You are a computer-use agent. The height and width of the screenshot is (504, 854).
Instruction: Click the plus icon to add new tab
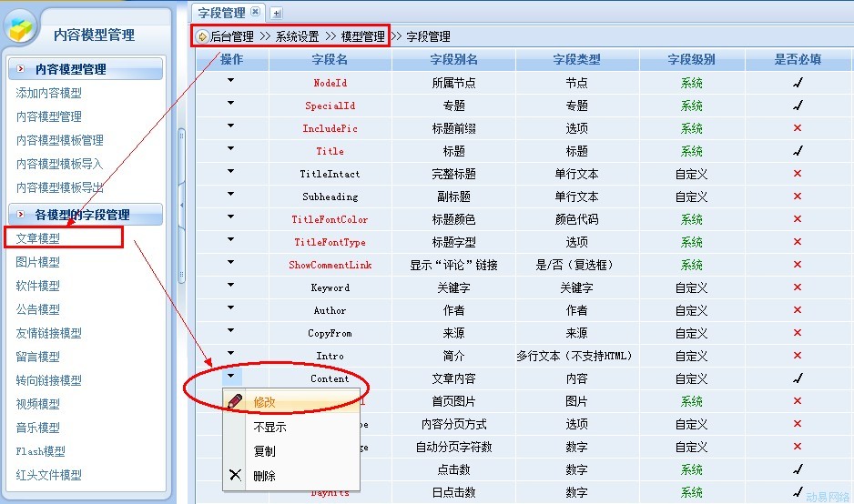pyautogui.click(x=277, y=13)
